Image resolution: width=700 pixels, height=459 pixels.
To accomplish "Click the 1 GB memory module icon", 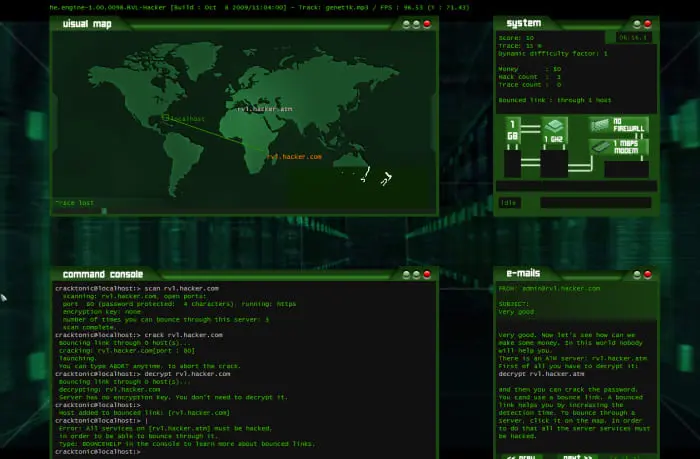I will (x=513, y=130).
